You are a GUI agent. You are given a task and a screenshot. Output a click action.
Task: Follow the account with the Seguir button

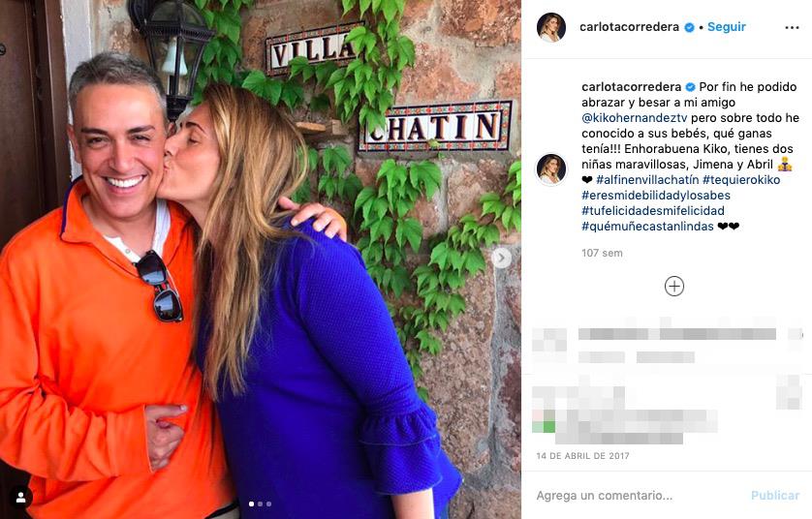(726, 27)
